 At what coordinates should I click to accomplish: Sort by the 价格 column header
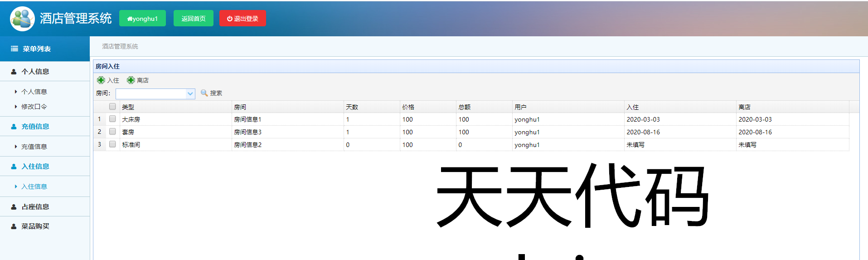tap(408, 107)
